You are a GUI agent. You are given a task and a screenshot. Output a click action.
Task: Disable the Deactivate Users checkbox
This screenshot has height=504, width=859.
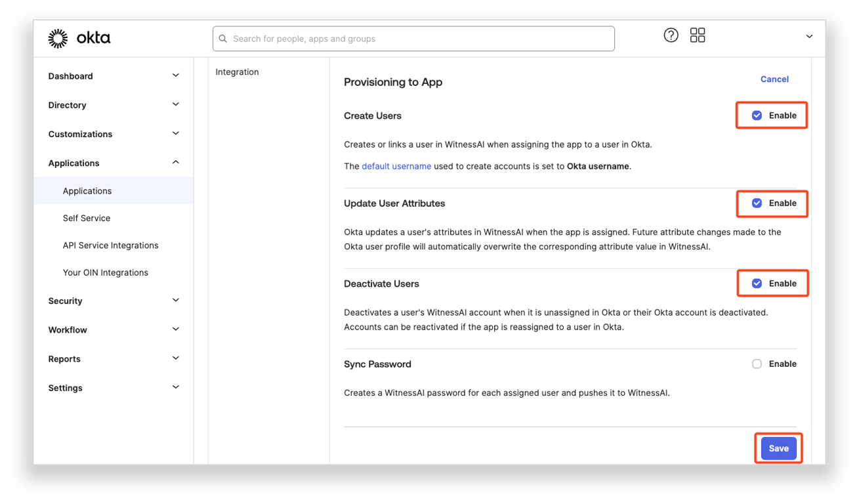757,283
